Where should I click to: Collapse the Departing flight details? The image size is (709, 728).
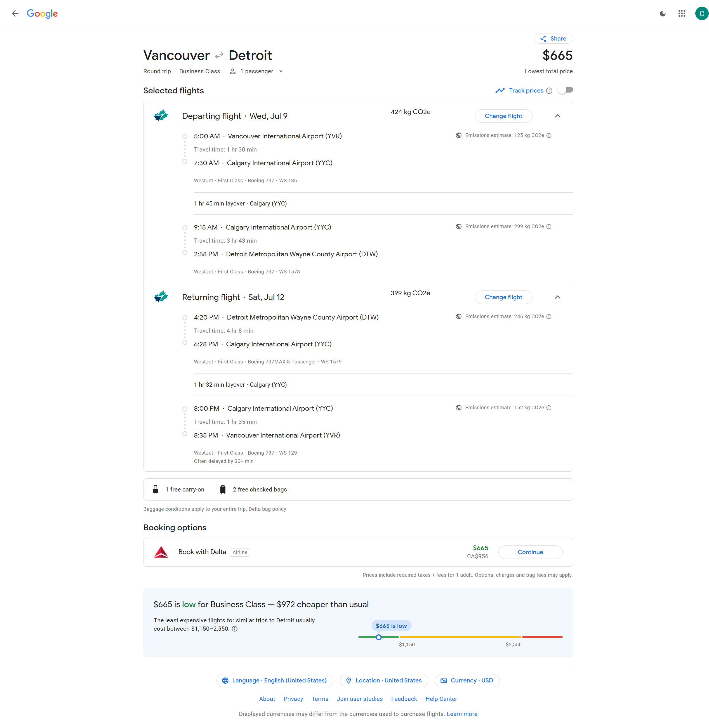557,116
